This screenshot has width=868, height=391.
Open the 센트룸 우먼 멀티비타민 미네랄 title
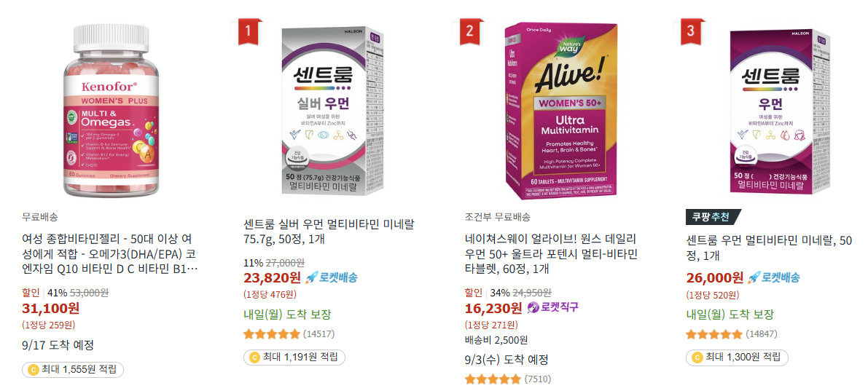pos(769,248)
